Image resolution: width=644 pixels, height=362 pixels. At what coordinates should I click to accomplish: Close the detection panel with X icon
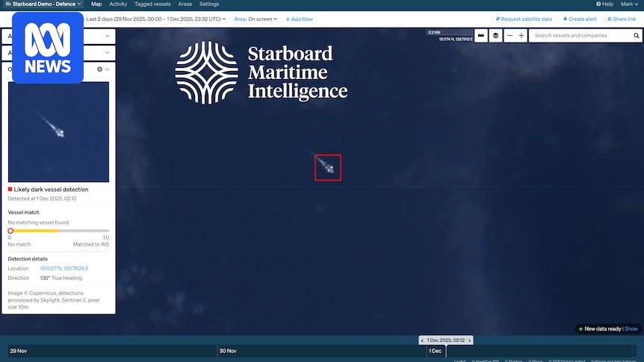pyautogui.click(x=99, y=69)
